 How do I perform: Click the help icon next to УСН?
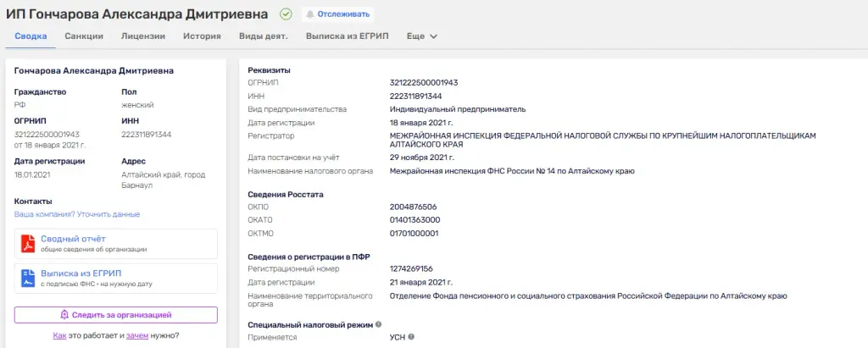pos(411,337)
